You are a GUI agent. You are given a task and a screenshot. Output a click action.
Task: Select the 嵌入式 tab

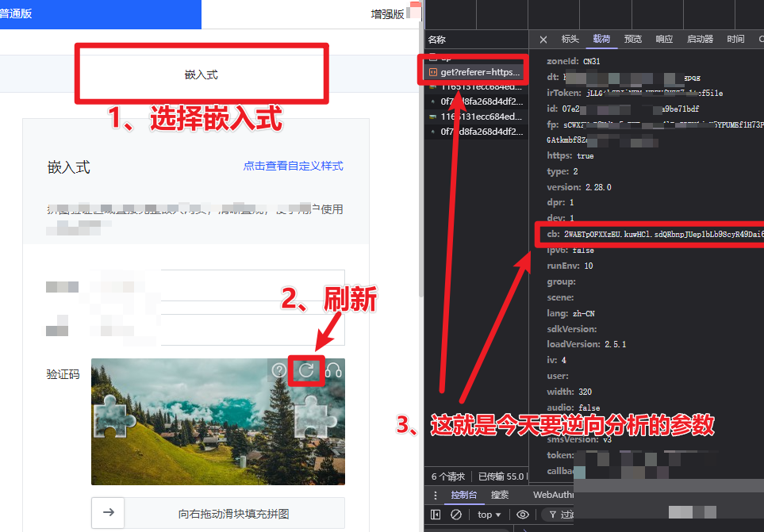point(201,75)
